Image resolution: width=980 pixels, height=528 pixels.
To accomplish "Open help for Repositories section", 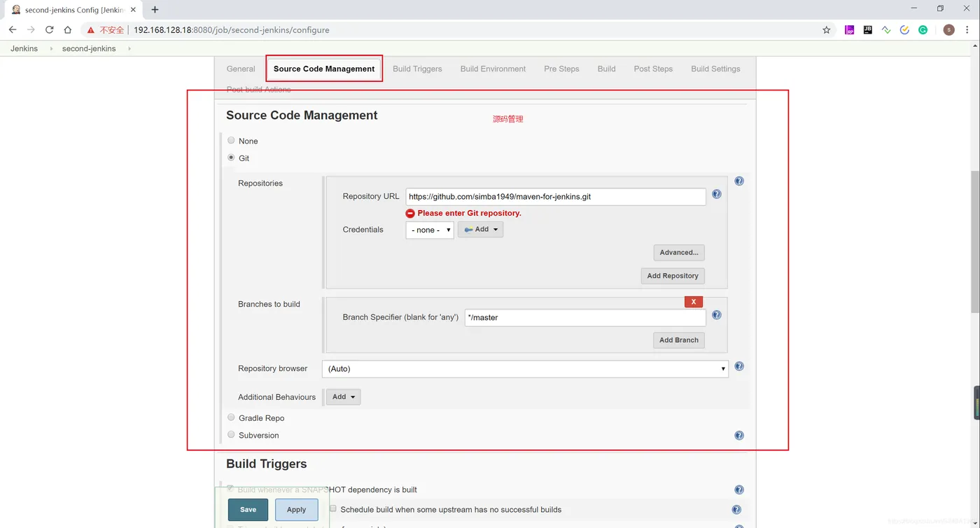I will [x=739, y=181].
